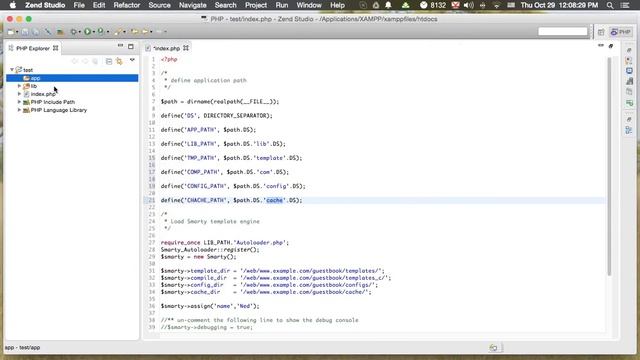The height and width of the screenshot is (360, 640).
Task: Select the index.php editor tab
Action: point(167,48)
